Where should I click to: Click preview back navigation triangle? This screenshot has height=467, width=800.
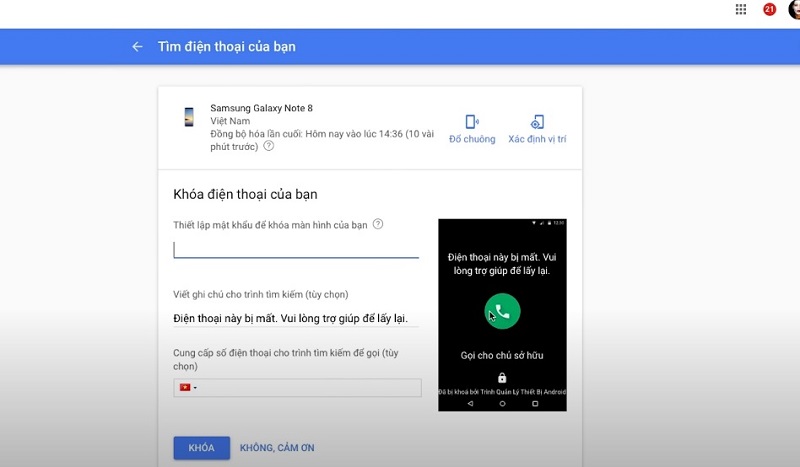[x=470, y=403]
